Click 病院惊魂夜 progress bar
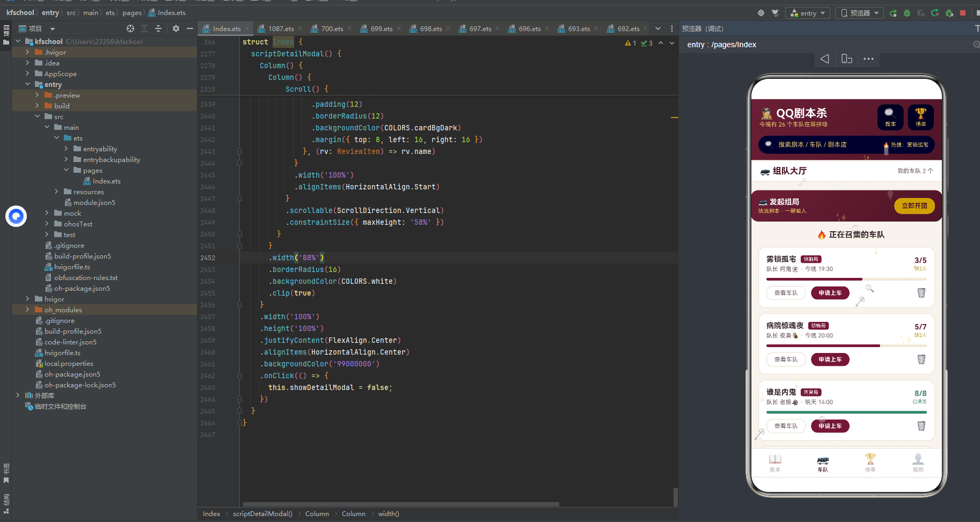Viewport: 980px width, 522px height. [846, 346]
